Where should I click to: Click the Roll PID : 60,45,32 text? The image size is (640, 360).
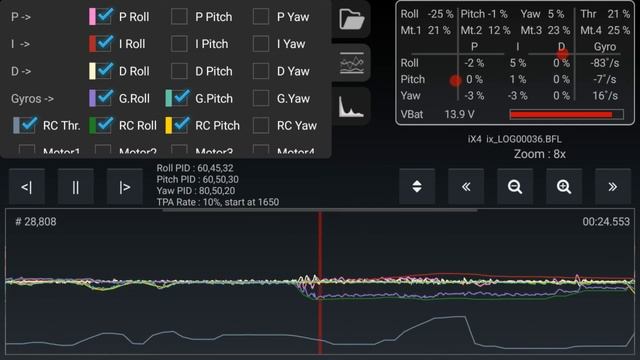195,168
